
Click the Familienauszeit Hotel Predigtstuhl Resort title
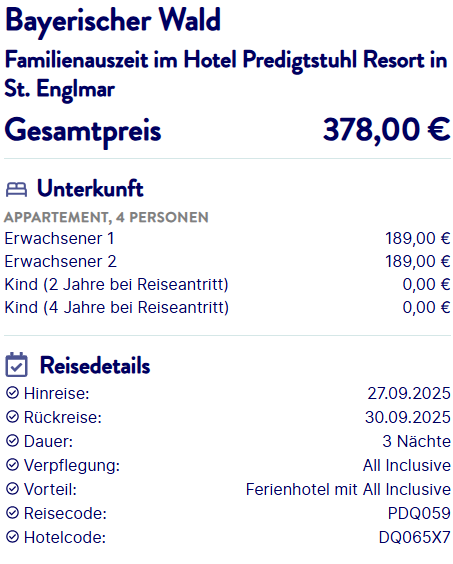tap(226, 74)
